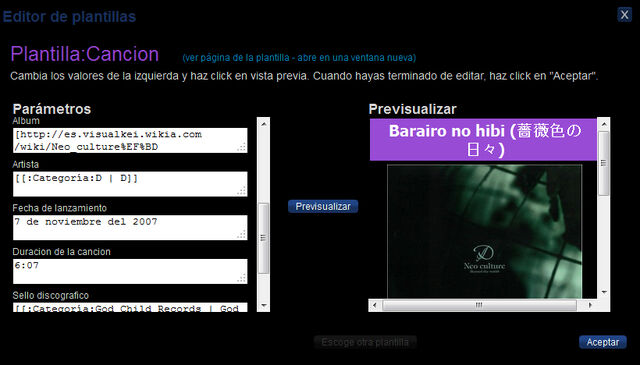The height and width of the screenshot is (365, 640).
Task: Click the Artista field resize grip
Action: click(x=242, y=191)
